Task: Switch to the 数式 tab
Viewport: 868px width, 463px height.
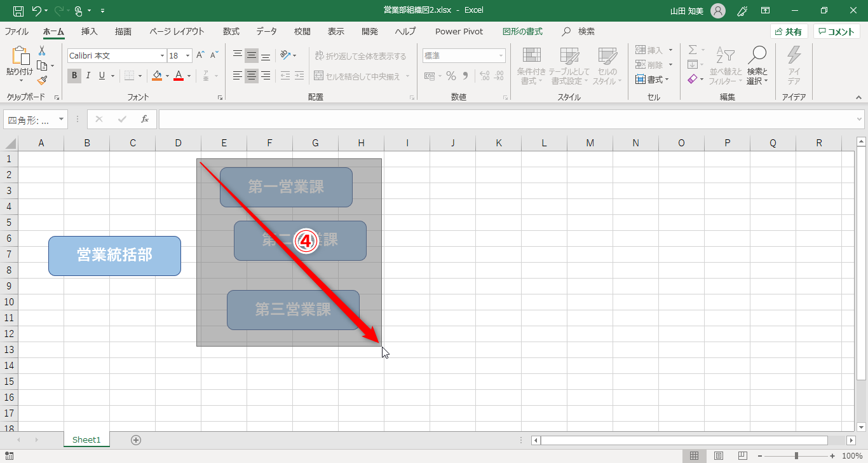Action: pyautogui.click(x=231, y=32)
